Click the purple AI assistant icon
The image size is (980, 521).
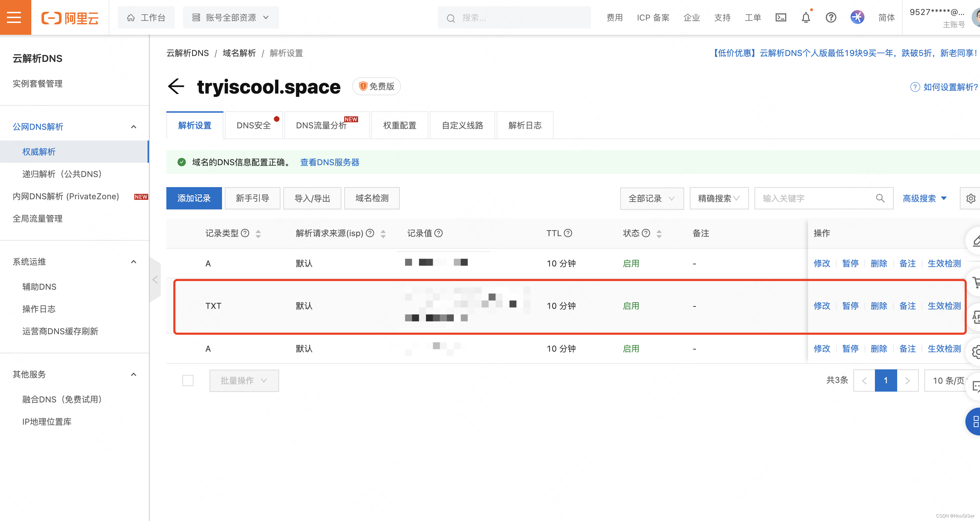[x=857, y=17]
